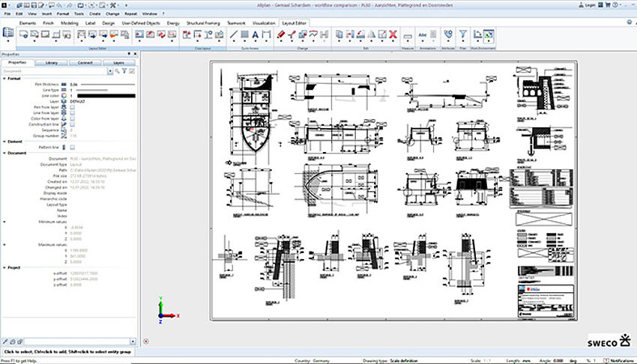Click the Attributes icon in ribbon
The width and height of the screenshot is (637, 364).
pos(447,34)
